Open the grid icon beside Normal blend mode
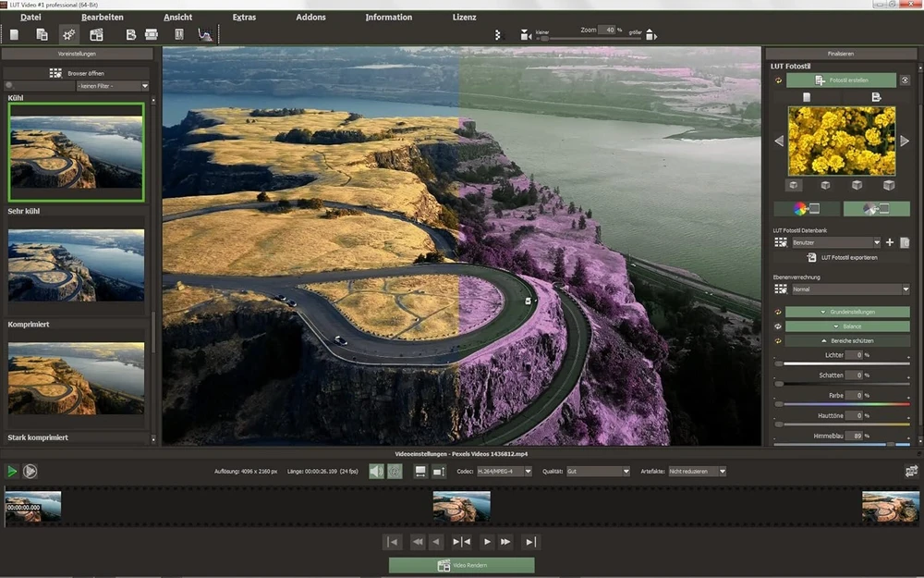Image resolution: width=924 pixels, height=578 pixels. click(x=781, y=289)
